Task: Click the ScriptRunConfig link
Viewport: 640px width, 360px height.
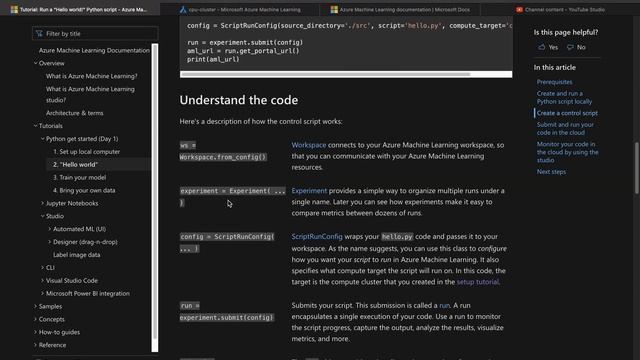Action: tap(317, 236)
